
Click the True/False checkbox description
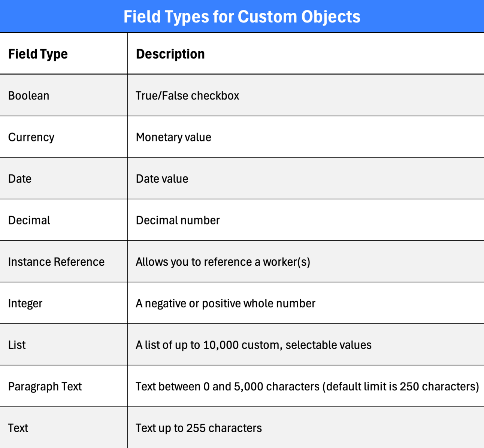point(187,95)
